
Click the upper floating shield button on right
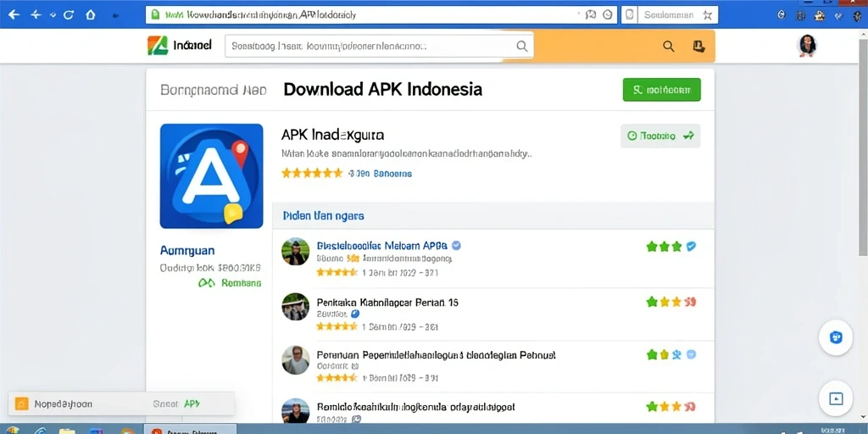(x=835, y=337)
